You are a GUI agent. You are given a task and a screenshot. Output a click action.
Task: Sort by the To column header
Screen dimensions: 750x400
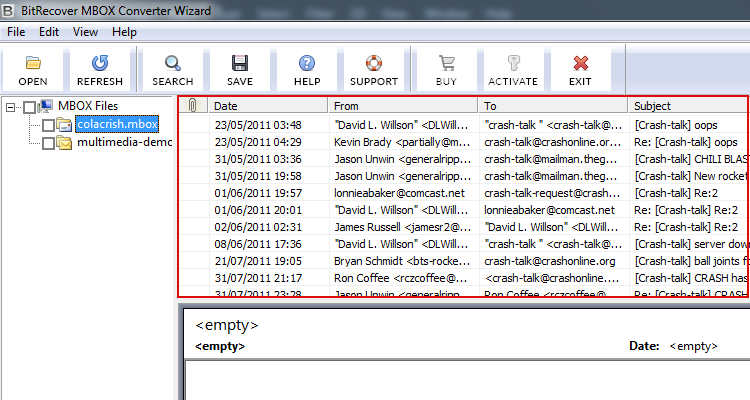pos(553,105)
